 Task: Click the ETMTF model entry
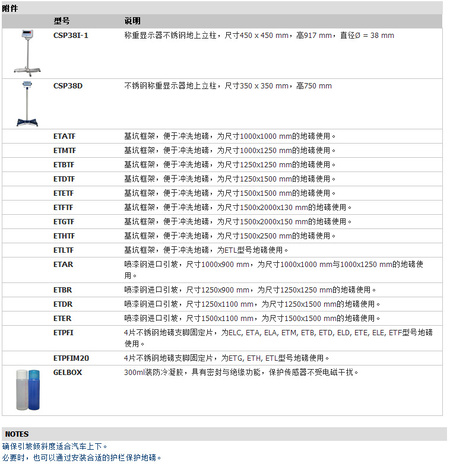65,150
